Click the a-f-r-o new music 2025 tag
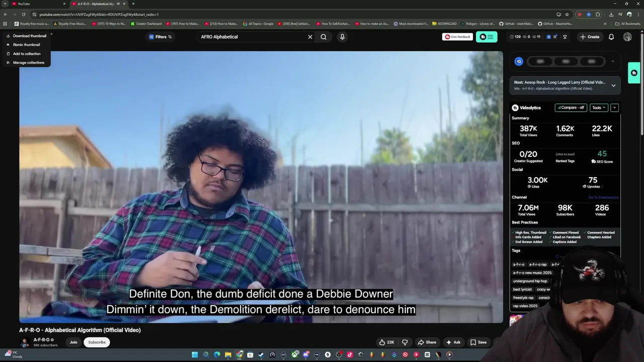This screenshot has height=362, width=644. pyautogui.click(x=532, y=273)
